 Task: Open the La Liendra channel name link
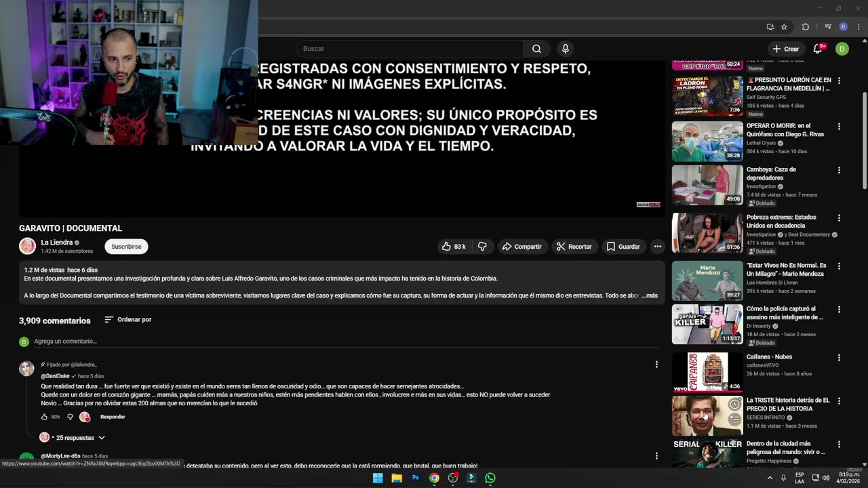[57, 243]
